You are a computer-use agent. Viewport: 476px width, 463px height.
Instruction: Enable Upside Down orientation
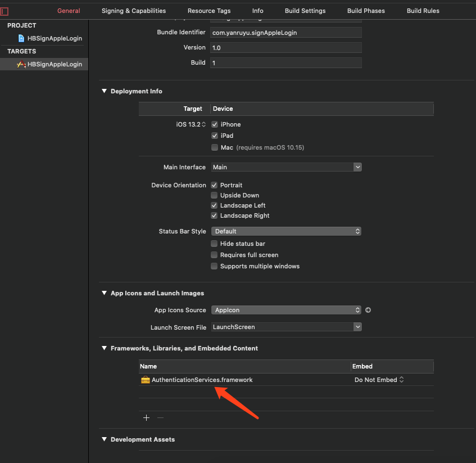click(214, 195)
